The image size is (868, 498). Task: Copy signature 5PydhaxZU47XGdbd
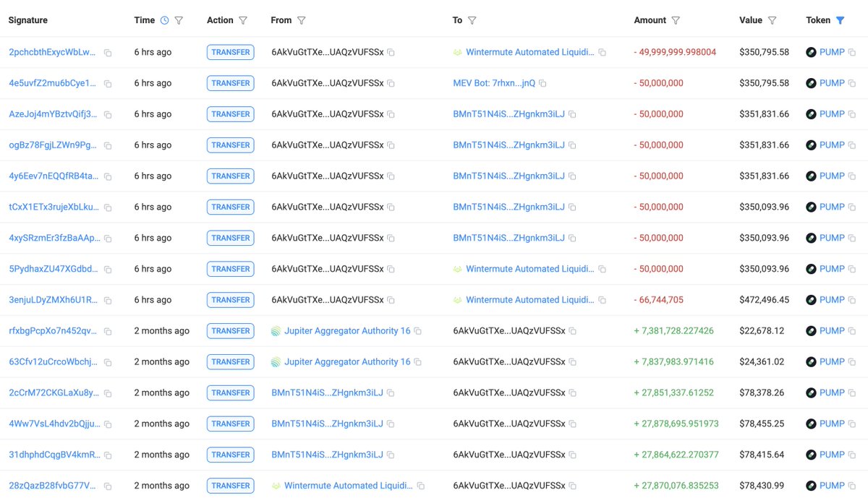(x=108, y=270)
